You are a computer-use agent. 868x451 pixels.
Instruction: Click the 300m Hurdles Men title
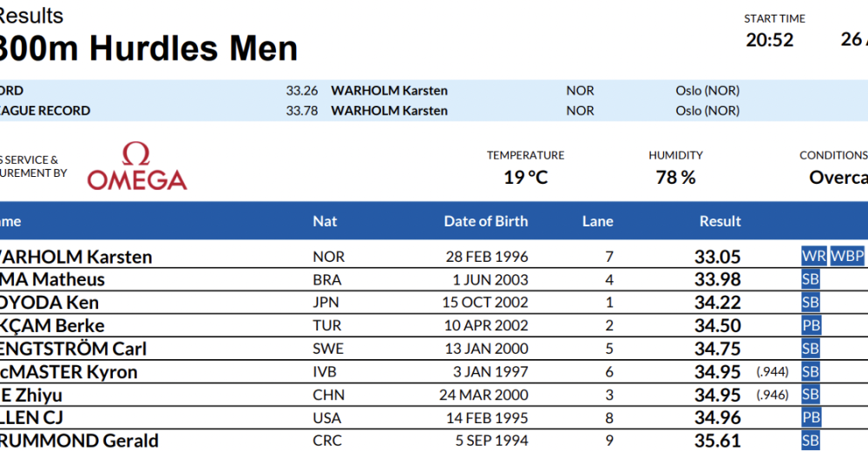pos(148,49)
